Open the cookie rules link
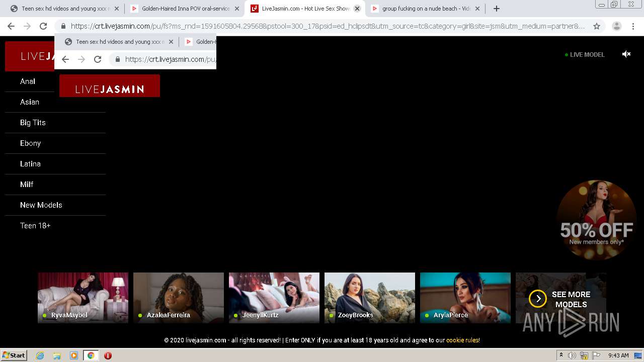644x362 pixels. coord(462,340)
